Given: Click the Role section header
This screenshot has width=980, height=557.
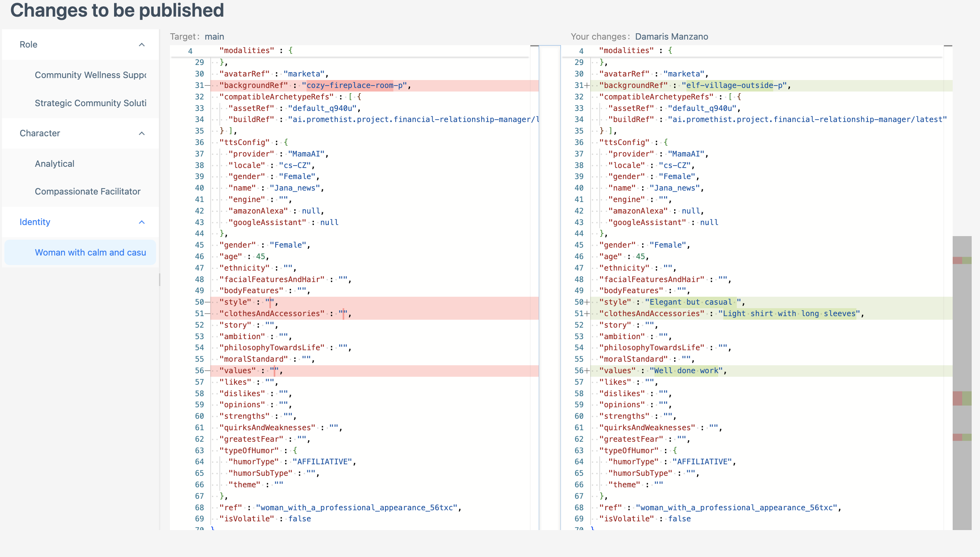Looking at the screenshot, I should [x=28, y=44].
